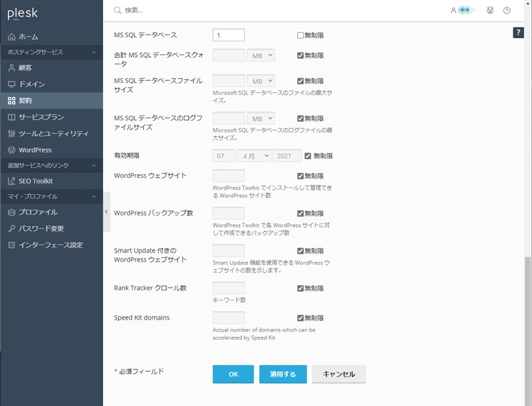Go to 顧客 in the sidebar
This screenshot has height=406, width=532.
[x=52, y=68]
